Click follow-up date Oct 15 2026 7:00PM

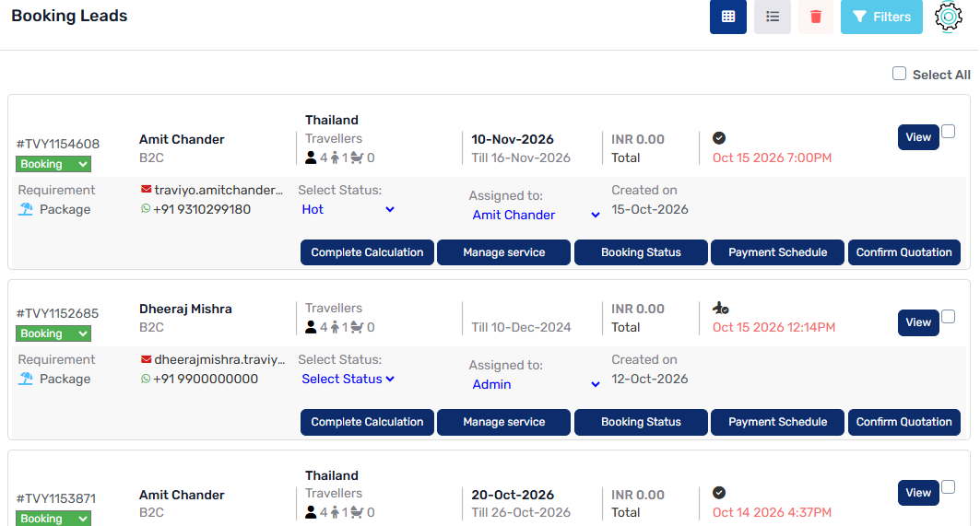pos(772,158)
